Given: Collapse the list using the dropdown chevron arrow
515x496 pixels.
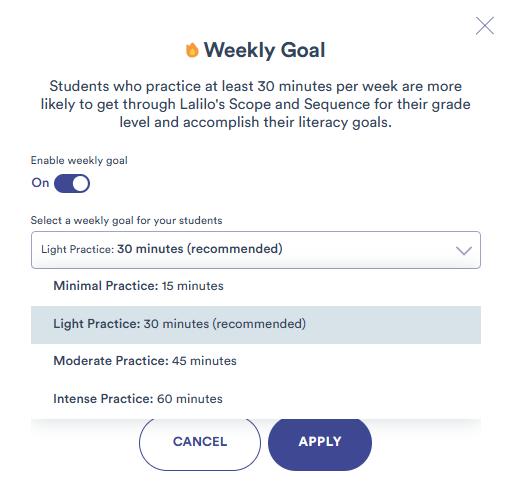Looking at the screenshot, I should (464, 250).
